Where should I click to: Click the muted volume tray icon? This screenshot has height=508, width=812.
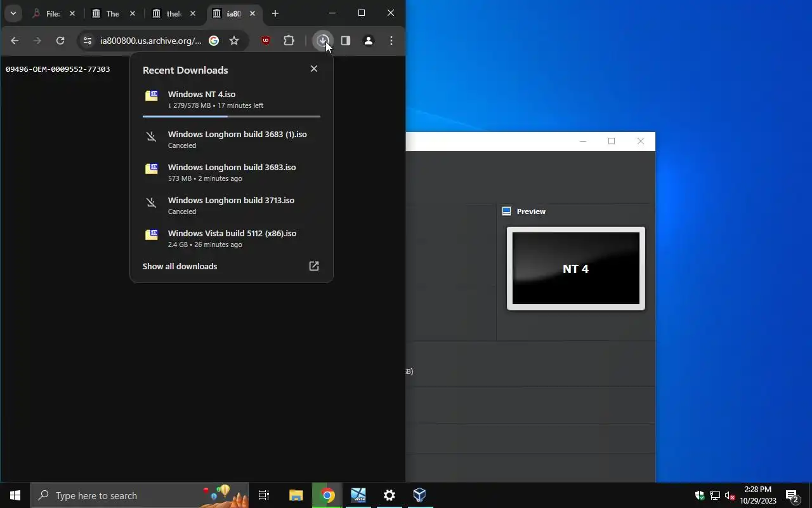[x=730, y=495]
